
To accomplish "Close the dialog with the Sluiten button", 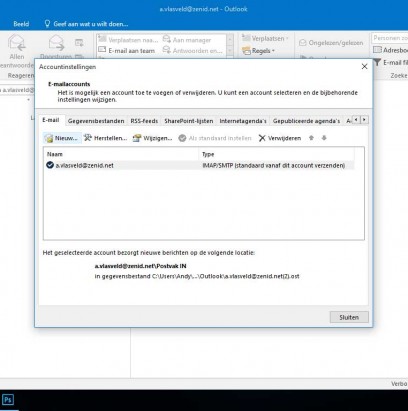I will click(349, 317).
